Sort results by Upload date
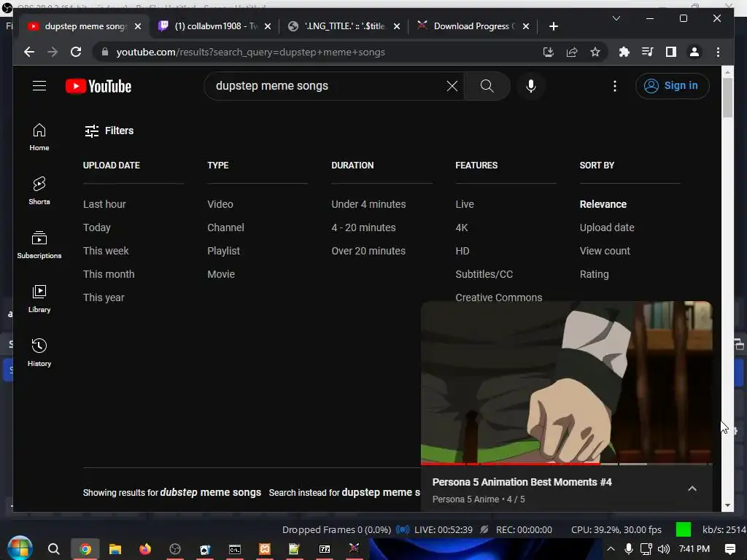Image resolution: width=747 pixels, height=560 pixels. pos(607,227)
